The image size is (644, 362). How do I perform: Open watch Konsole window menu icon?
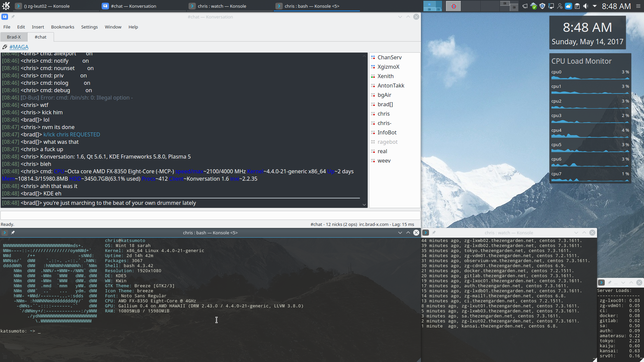pos(426,233)
